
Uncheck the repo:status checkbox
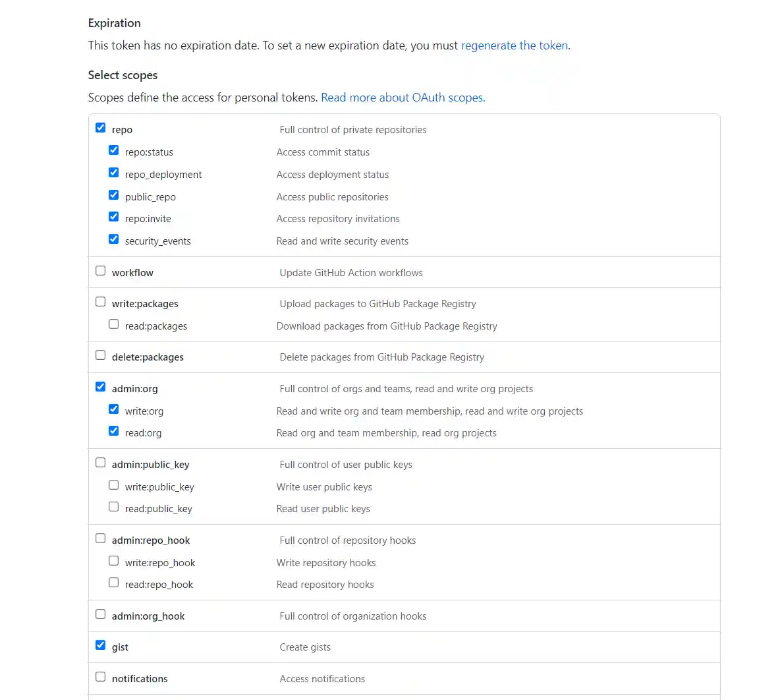(113, 150)
